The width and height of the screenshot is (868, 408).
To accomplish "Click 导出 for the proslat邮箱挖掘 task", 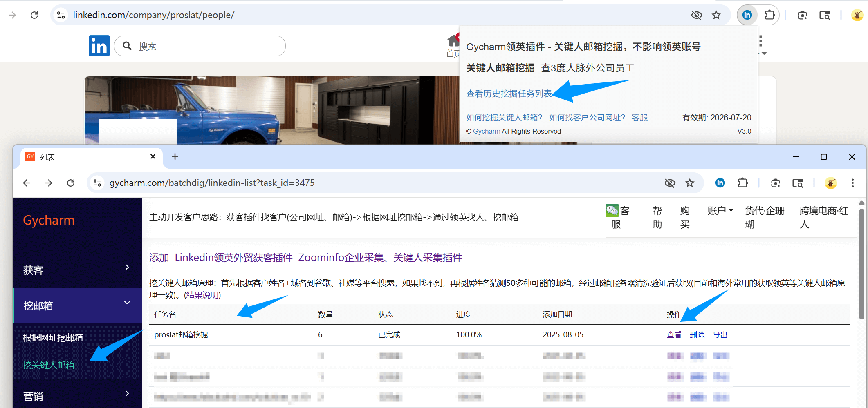I will pyautogui.click(x=720, y=335).
